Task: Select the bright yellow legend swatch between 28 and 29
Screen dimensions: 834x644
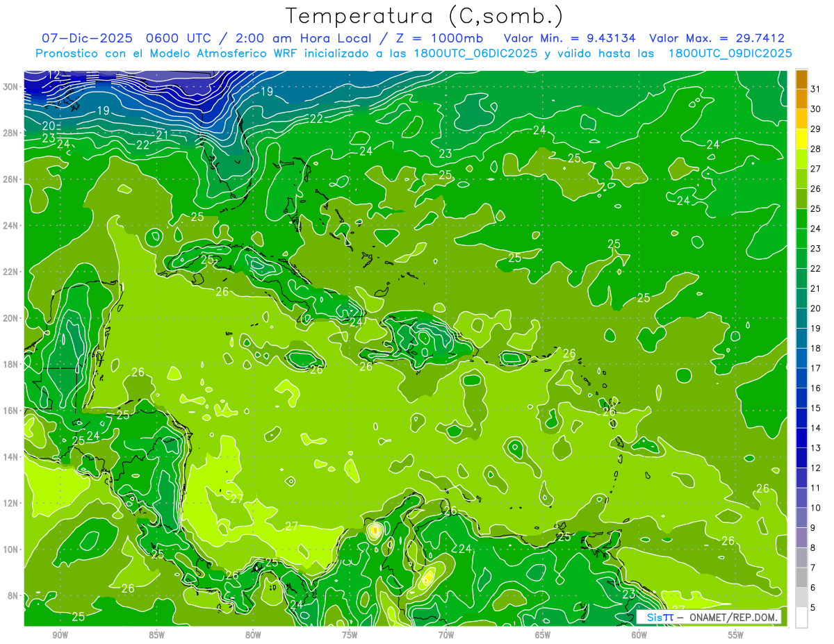Action: point(801,139)
